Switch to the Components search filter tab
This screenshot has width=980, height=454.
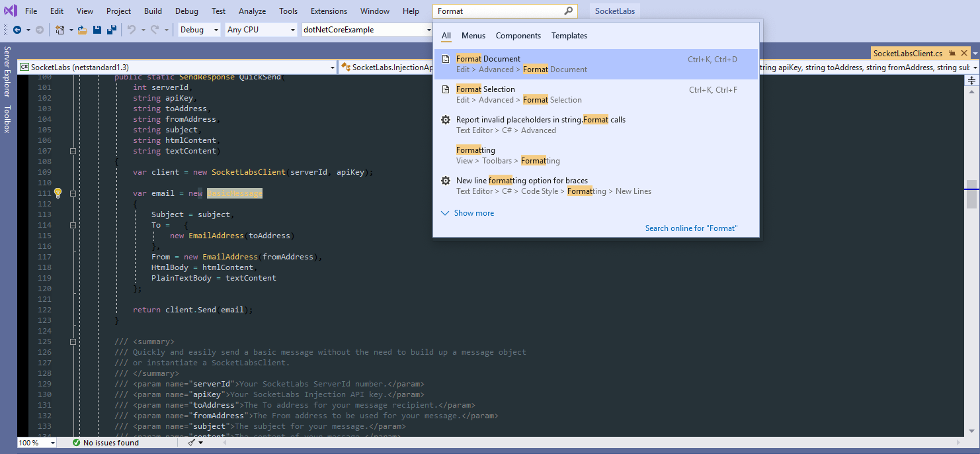tap(518, 36)
